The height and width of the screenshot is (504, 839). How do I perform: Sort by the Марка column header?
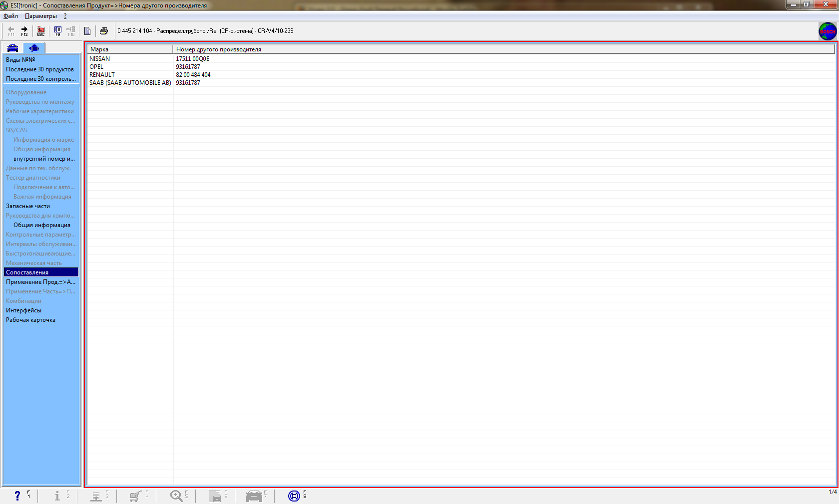130,49
